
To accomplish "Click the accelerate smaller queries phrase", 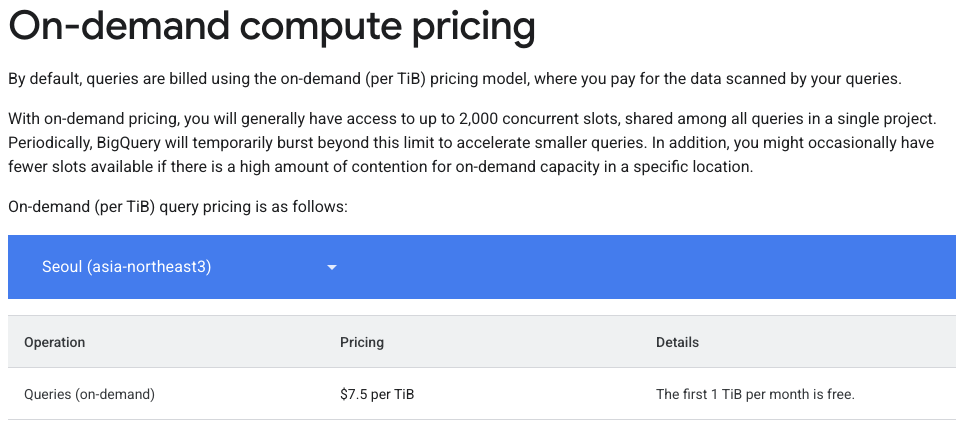I will click(637, 143).
